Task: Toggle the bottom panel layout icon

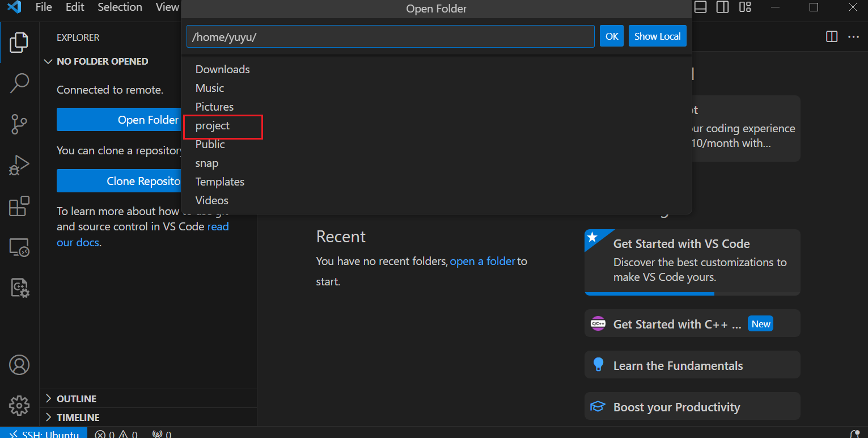Action: (701, 7)
